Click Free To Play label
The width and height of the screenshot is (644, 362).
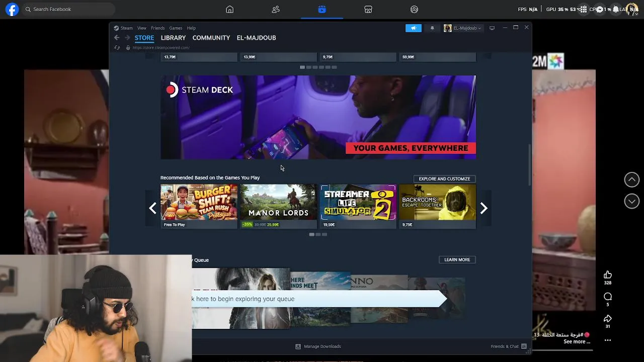[175, 225]
